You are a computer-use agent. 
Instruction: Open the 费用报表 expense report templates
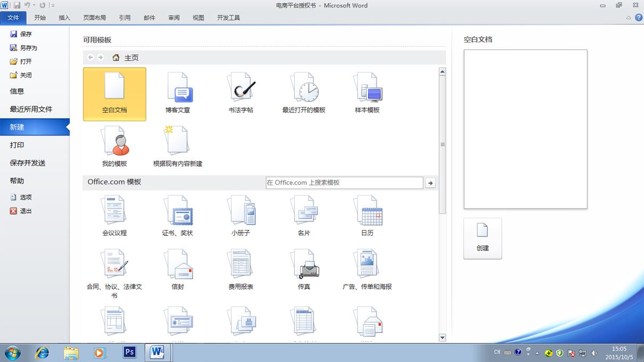click(x=241, y=270)
